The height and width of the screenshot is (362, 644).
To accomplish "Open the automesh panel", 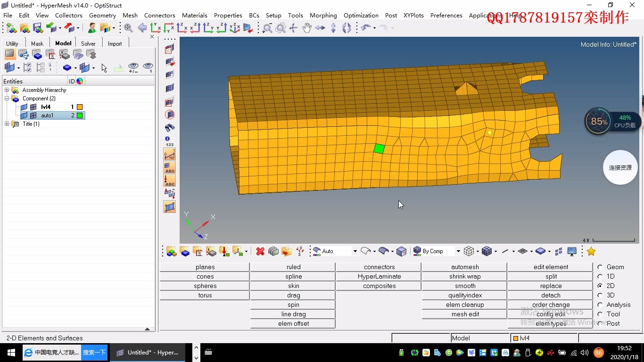I will click(464, 267).
